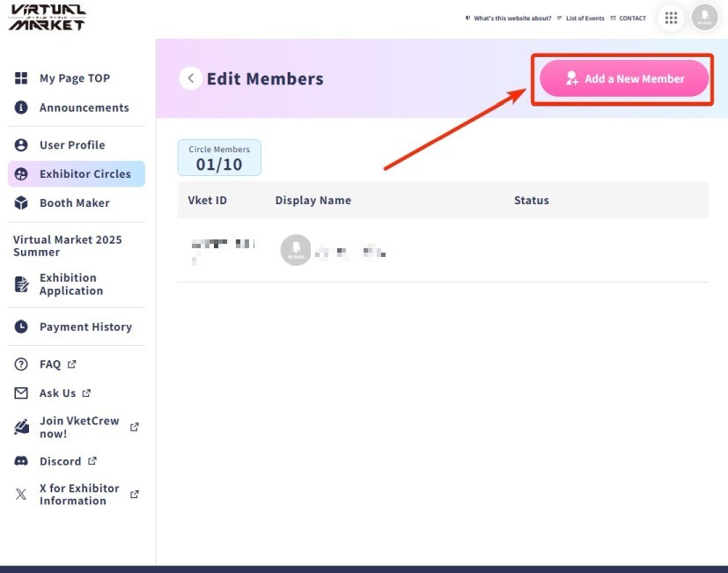Click What's this website about? link
This screenshot has width=728, height=573.
pos(511,18)
